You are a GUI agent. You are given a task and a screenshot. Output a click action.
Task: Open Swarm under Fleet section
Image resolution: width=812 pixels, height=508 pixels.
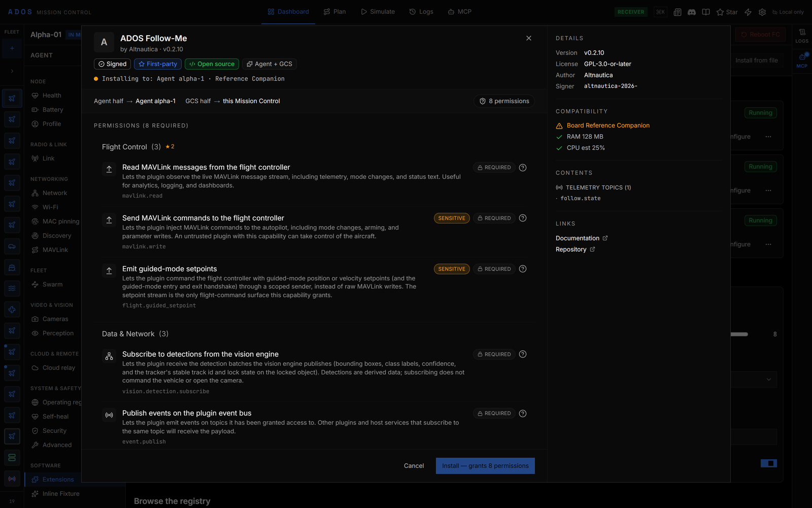coord(52,284)
